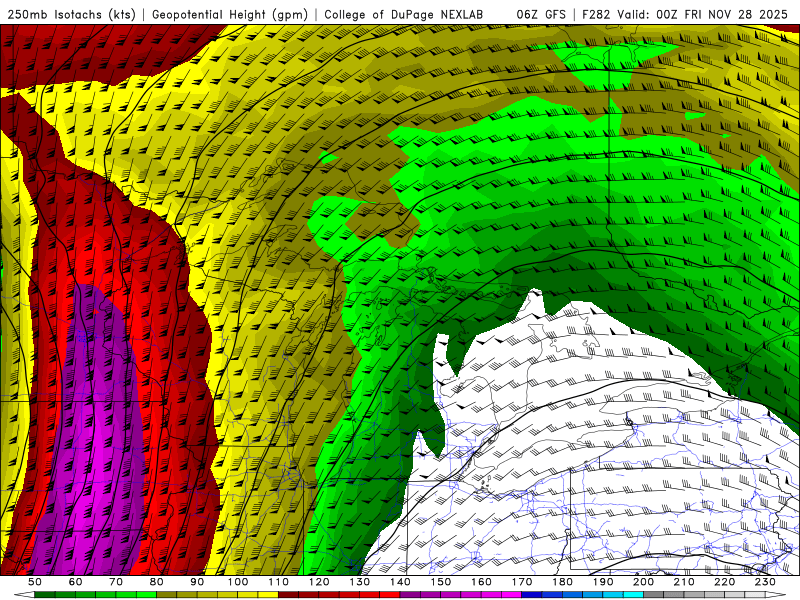800x600 pixels.
Task: Click the legend value 60
Action: tap(75, 582)
